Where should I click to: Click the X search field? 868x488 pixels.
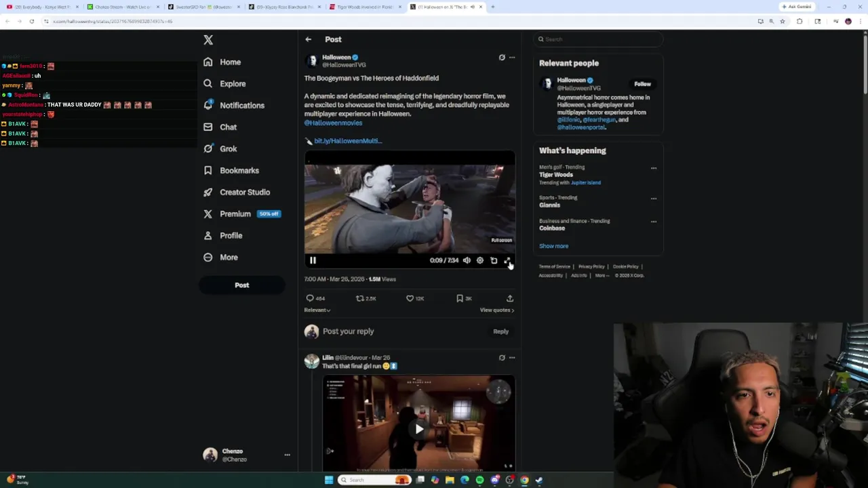(597, 39)
